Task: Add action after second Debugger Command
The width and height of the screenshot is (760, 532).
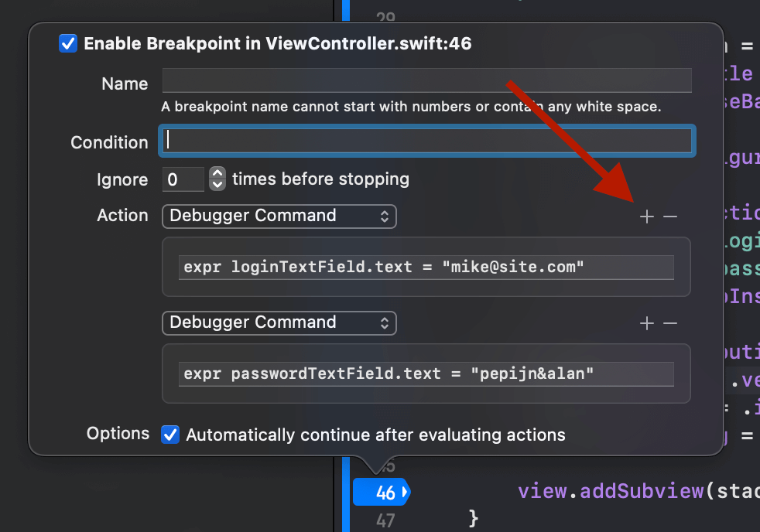Action: (x=646, y=323)
